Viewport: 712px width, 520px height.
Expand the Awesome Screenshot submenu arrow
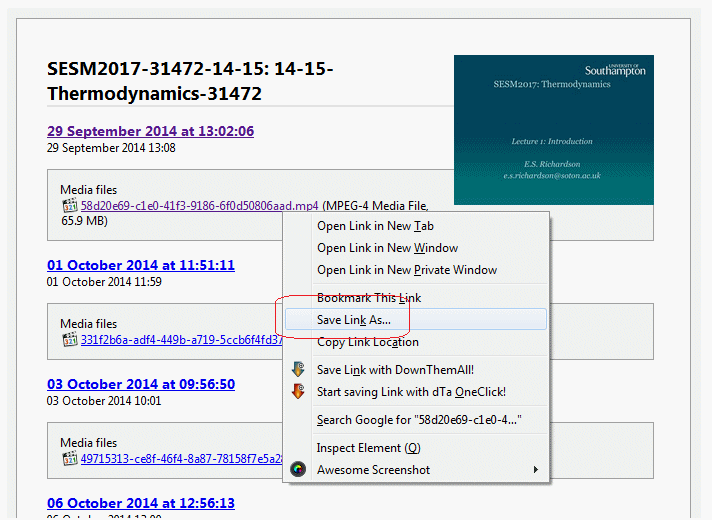tap(536, 470)
